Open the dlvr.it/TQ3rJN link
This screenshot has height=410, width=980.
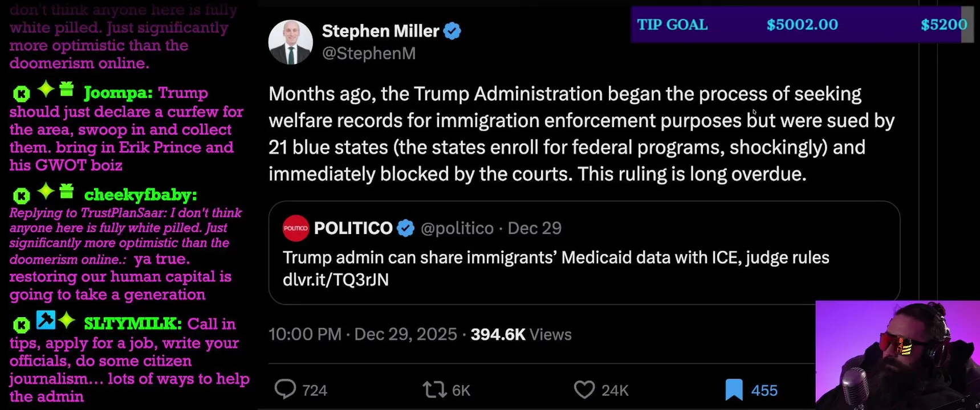coord(336,280)
